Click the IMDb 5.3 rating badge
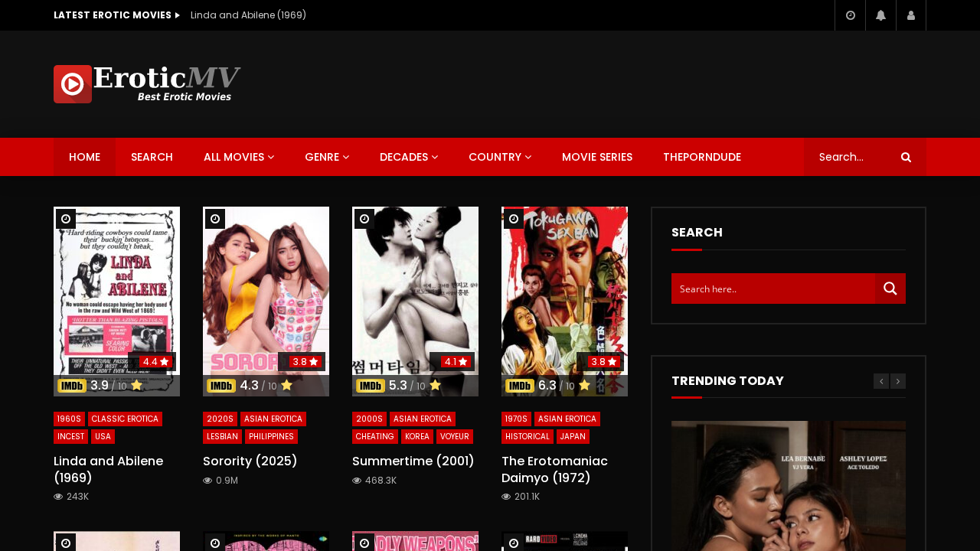This screenshot has height=551, width=980. [399, 386]
